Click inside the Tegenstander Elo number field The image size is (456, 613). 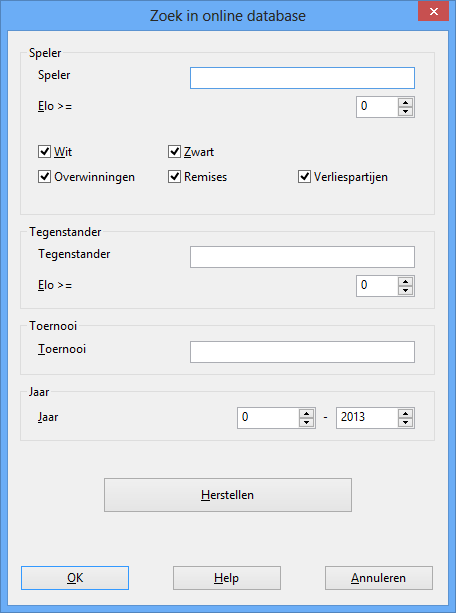377,286
